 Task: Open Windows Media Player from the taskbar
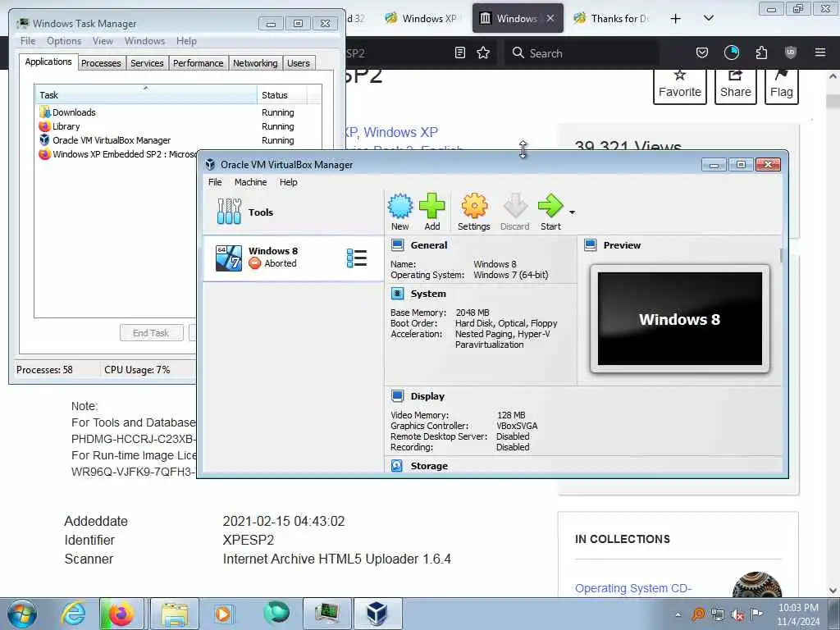[223, 614]
